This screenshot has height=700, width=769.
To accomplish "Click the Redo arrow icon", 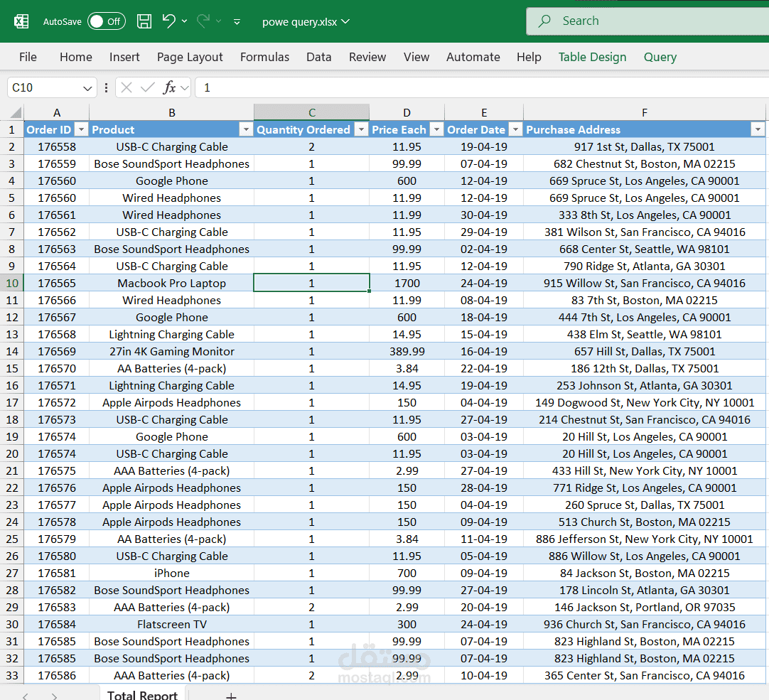I will pos(203,21).
